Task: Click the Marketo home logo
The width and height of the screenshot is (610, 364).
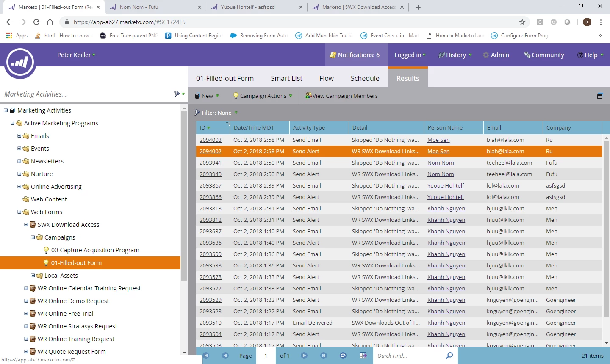Action: click(x=20, y=63)
